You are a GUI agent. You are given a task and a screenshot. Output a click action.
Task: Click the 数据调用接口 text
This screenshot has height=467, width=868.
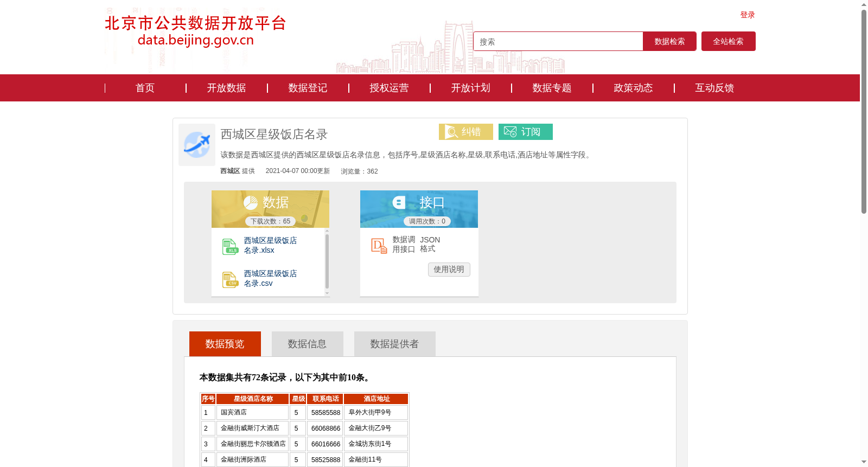point(404,245)
